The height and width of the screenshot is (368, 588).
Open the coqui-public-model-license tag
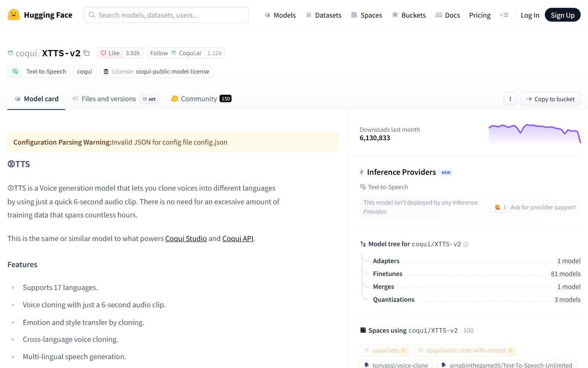click(x=157, y=71)
